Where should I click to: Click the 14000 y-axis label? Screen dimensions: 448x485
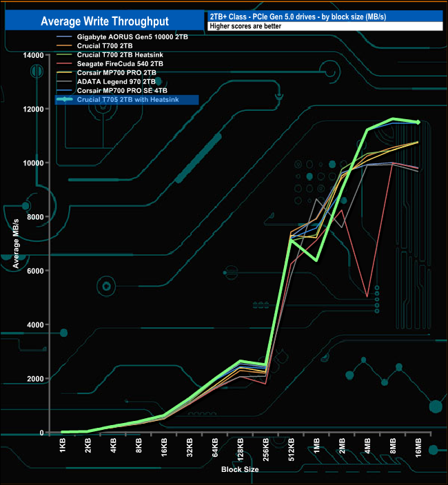[33, 55]
